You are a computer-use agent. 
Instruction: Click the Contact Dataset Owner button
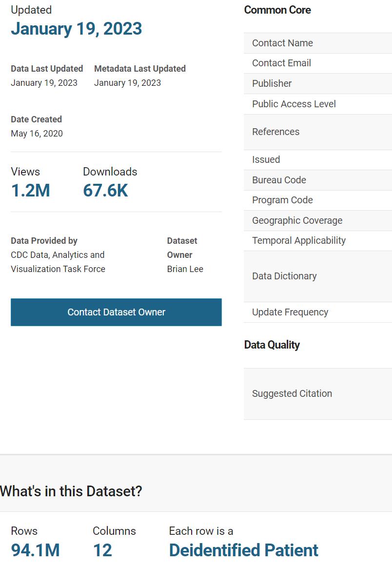tap(116, 312)
